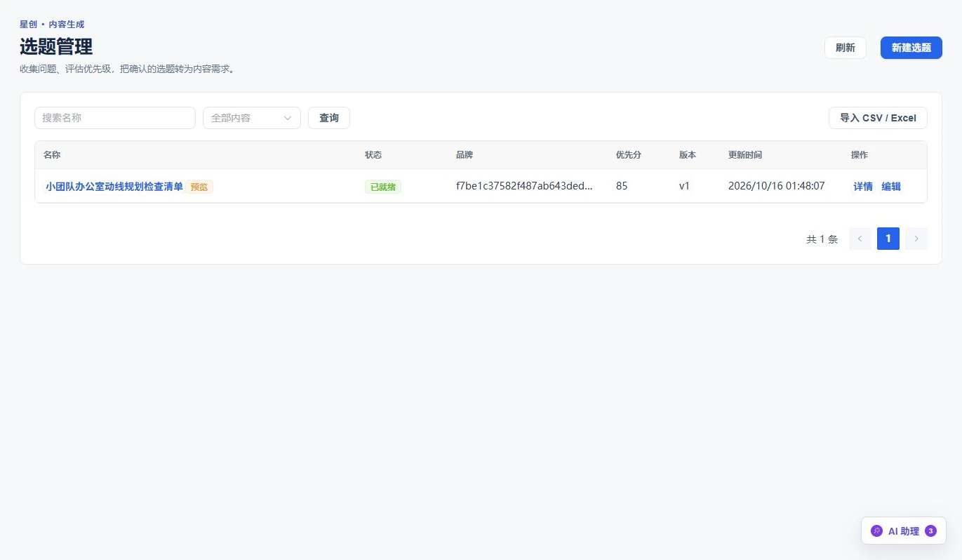This screenshot has width=962, height=560.
Task: Click the 共 1 条 total count
Action: (x=822, y=239)
